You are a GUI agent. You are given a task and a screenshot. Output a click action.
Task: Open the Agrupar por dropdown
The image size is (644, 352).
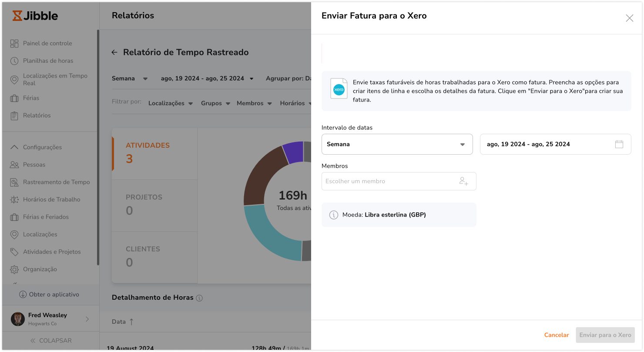point(288,78)
